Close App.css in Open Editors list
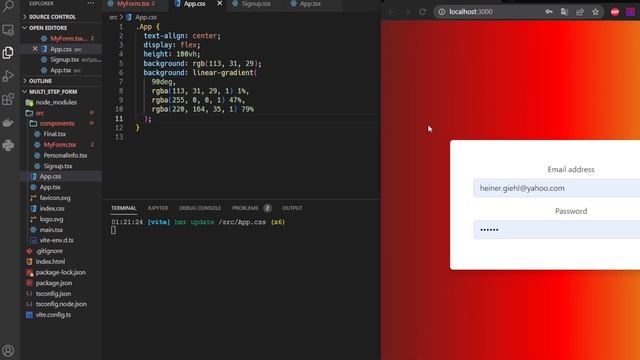 click(x=35, y=49)
